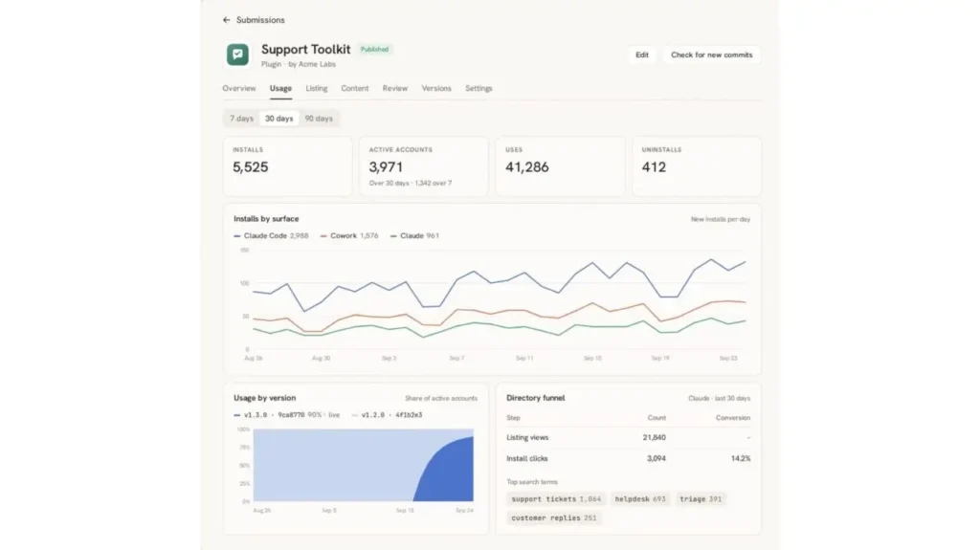Image resolution: width=980 pixels, height=550 pixels.
Task: Click the Published status badge
Action: coord(374,50)
